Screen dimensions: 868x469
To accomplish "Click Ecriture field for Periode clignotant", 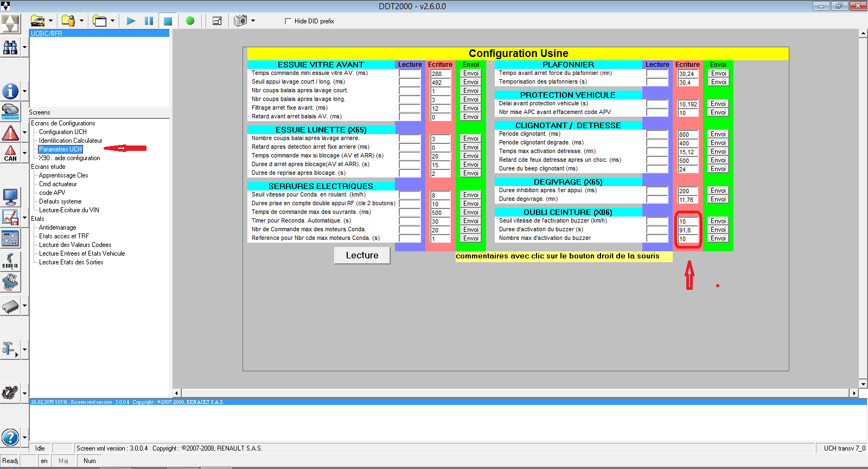I will tap(687, 135).
